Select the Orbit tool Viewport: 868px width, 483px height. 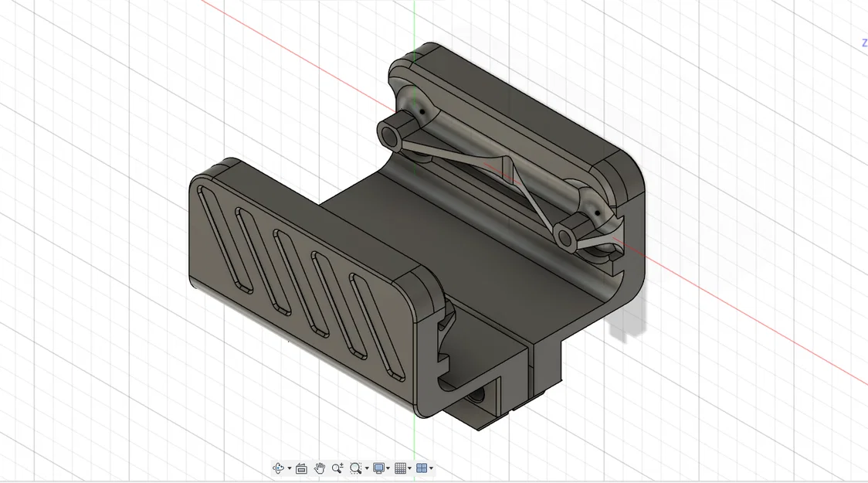click(278, 468)
